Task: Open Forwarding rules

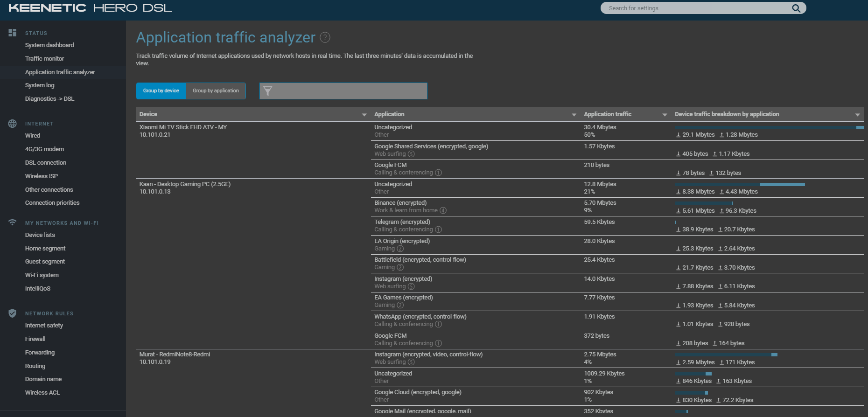Action: click(40, 353)
